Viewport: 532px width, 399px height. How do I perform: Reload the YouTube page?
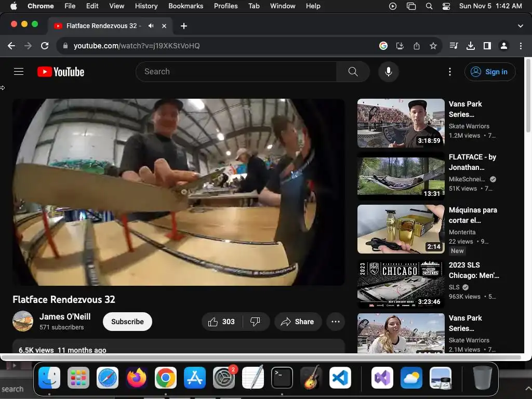point(45,46)
